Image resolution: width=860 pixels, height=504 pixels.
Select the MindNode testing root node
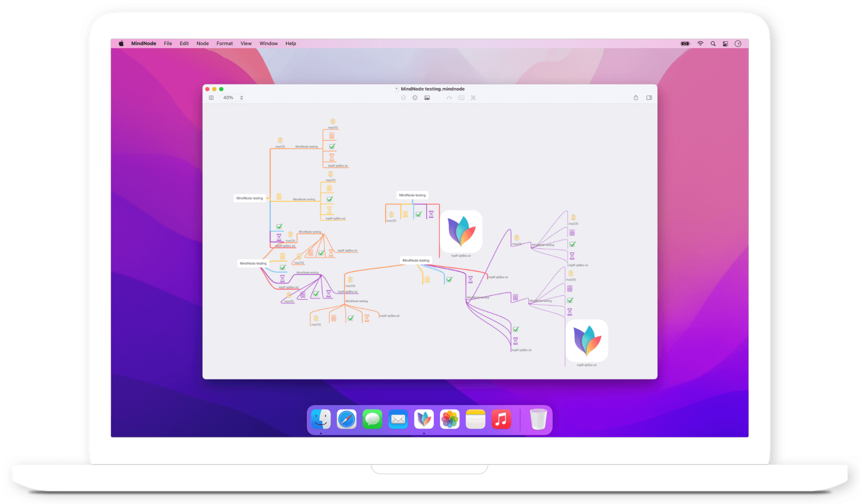[249, 197]
